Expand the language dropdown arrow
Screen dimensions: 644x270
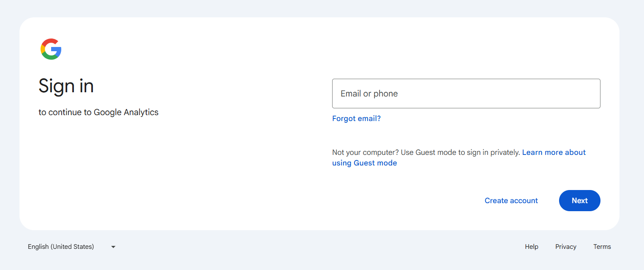pos(113,247)
